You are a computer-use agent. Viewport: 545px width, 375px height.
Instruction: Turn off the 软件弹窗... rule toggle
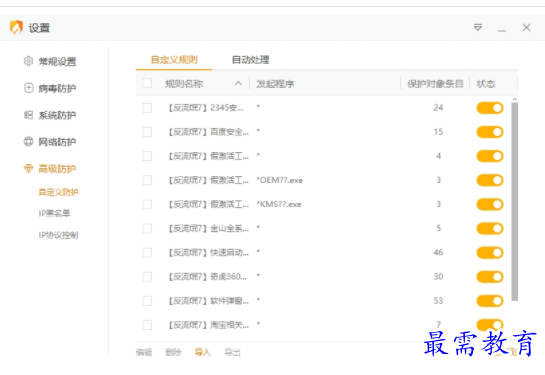click(490, 301)
